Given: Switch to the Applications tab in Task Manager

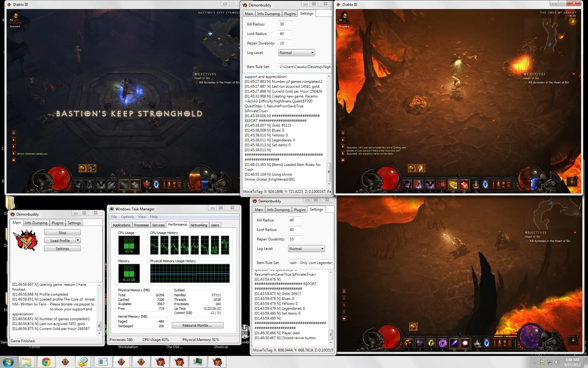Looking at the screenshot, I should point(122,225).
